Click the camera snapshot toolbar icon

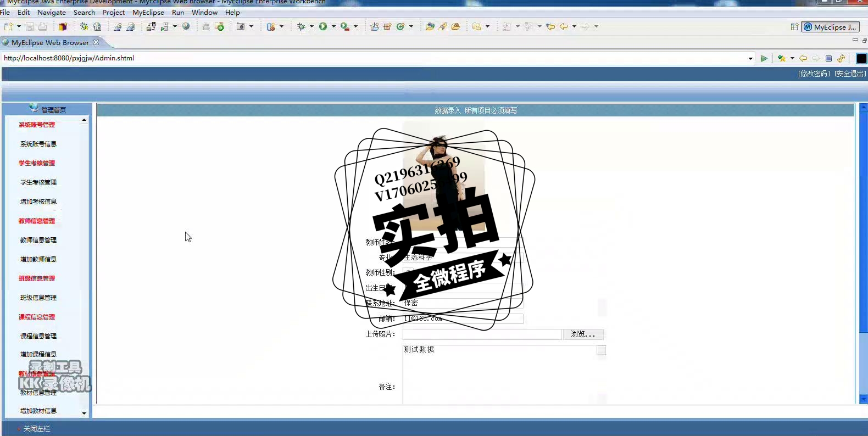241,26
